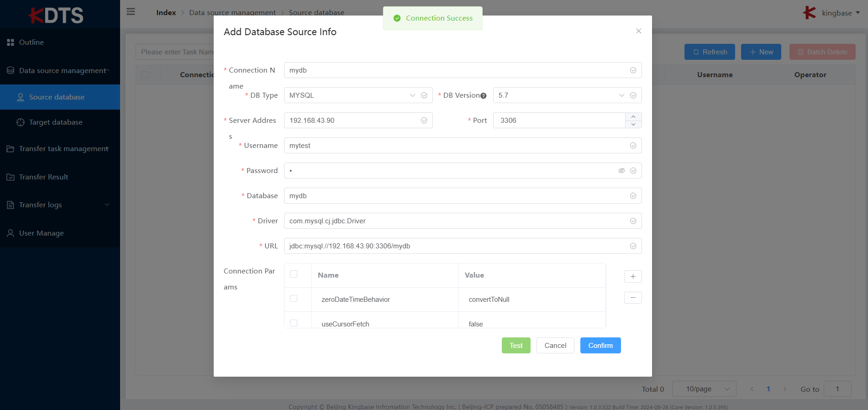Click the Transfer Result icon
The width and height of the screenshot is (868, 410).
point(11,177)
